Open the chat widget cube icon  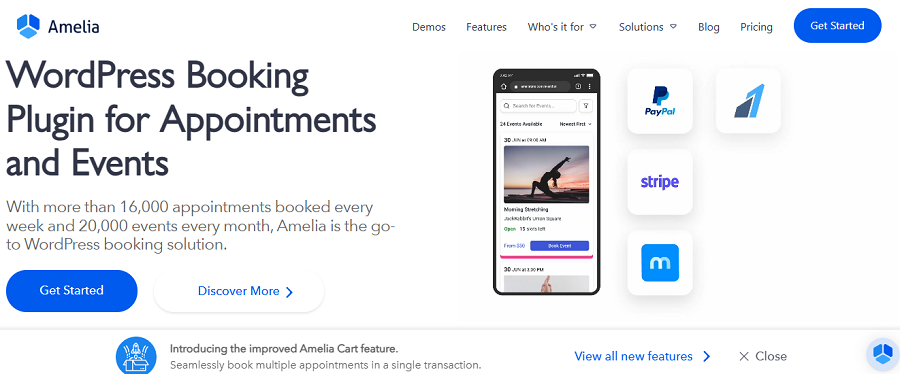pos(881,353)
